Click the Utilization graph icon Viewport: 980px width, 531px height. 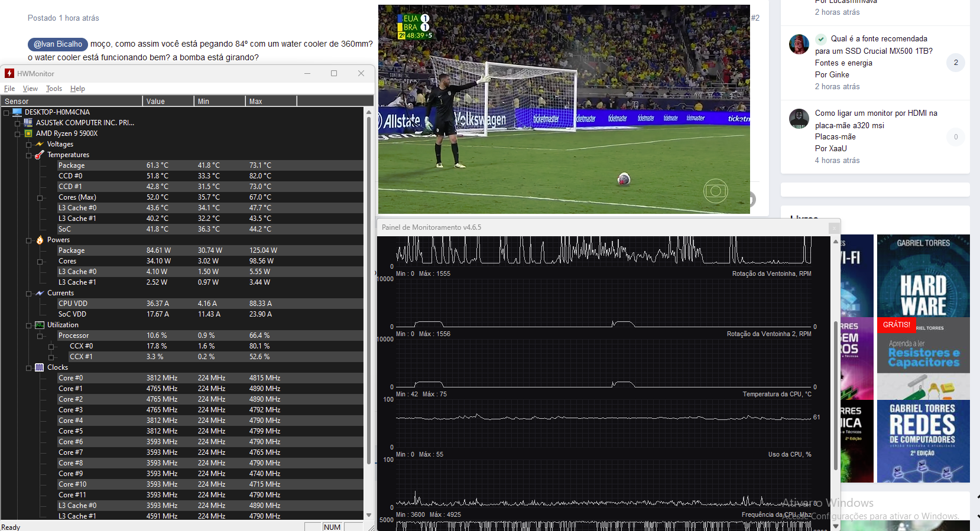pos(40,324)
